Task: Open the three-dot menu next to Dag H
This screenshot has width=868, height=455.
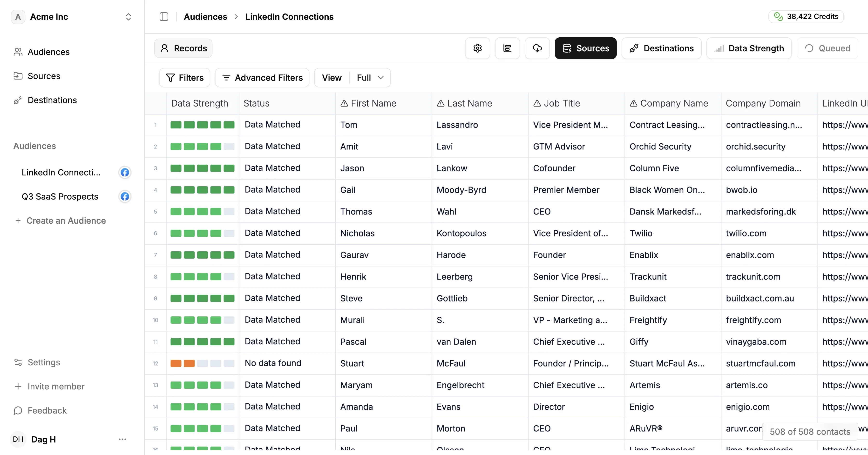Action: coord(122,439)
